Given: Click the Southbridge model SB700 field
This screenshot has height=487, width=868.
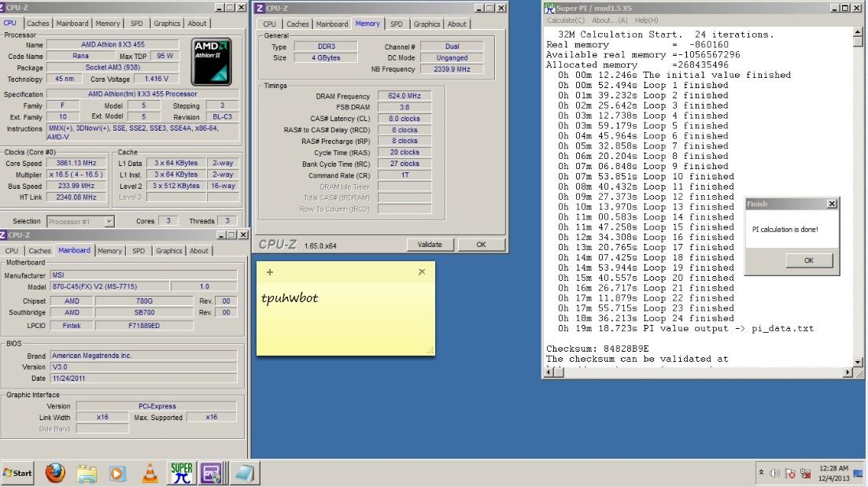Looking at the screenshot, I should click(144, 312).
